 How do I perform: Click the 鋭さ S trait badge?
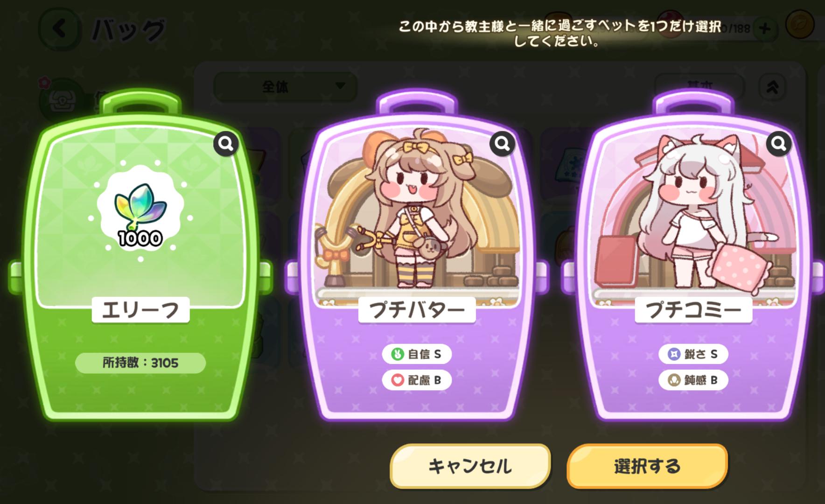[x=693, y=354]
